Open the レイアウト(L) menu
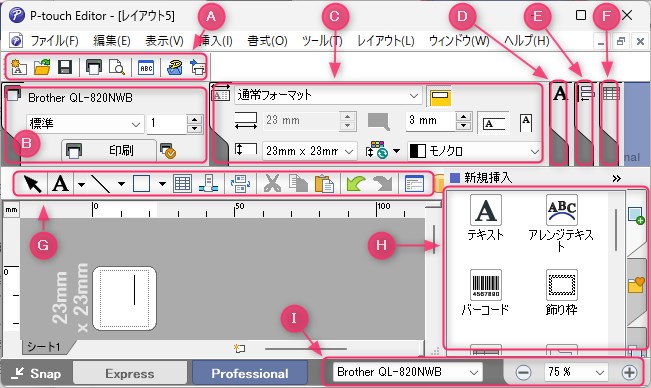This screenshot has height=388, width=651. tap(386, 41)
